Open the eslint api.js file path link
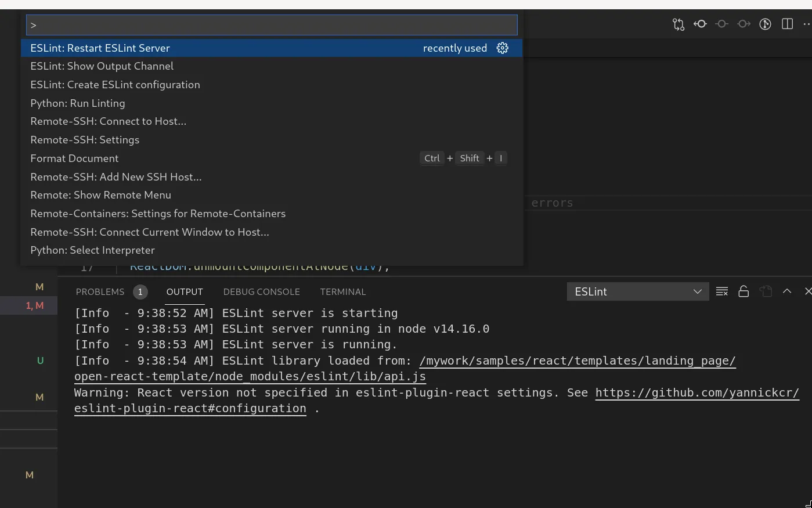812x508 pixels. tap(405, 369)
